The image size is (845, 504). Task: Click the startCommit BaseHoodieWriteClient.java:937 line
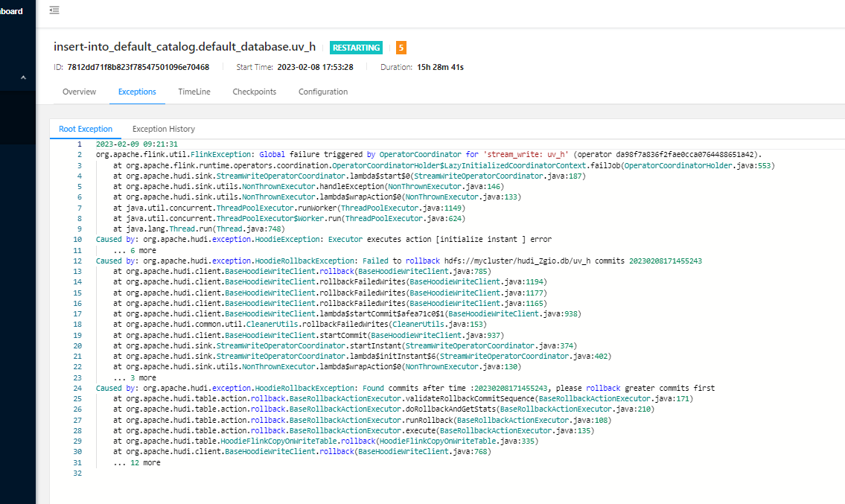click(309, 335)
